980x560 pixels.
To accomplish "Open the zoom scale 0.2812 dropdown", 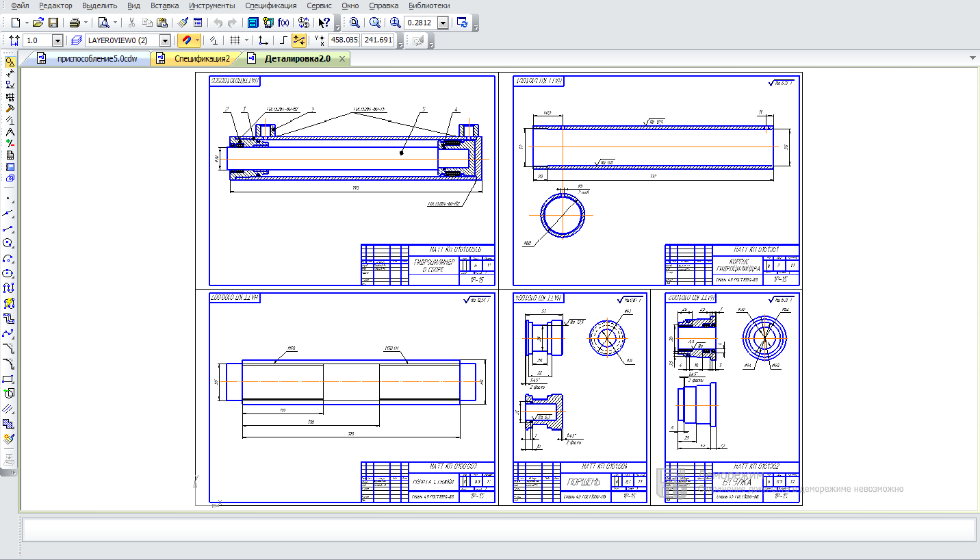I will pos(443,23).
